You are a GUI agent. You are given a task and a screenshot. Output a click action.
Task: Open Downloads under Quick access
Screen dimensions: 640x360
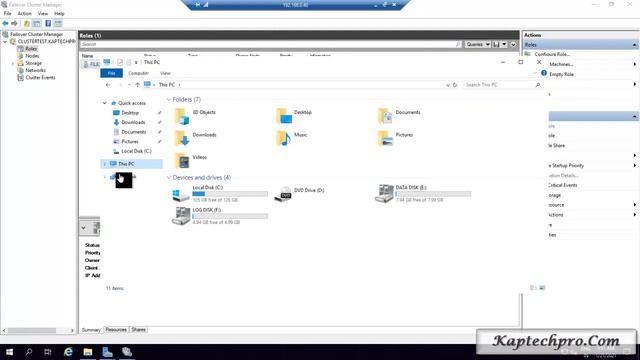pos(133,122)
